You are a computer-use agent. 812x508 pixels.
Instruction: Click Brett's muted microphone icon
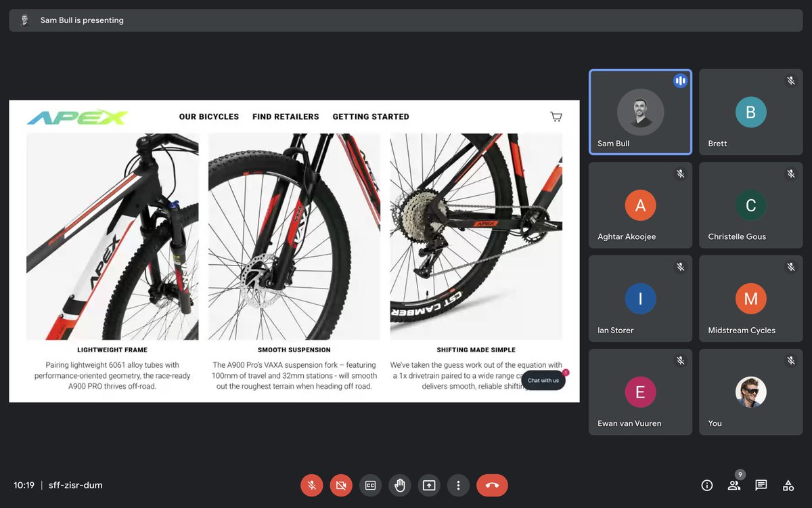tap(790, 81)
